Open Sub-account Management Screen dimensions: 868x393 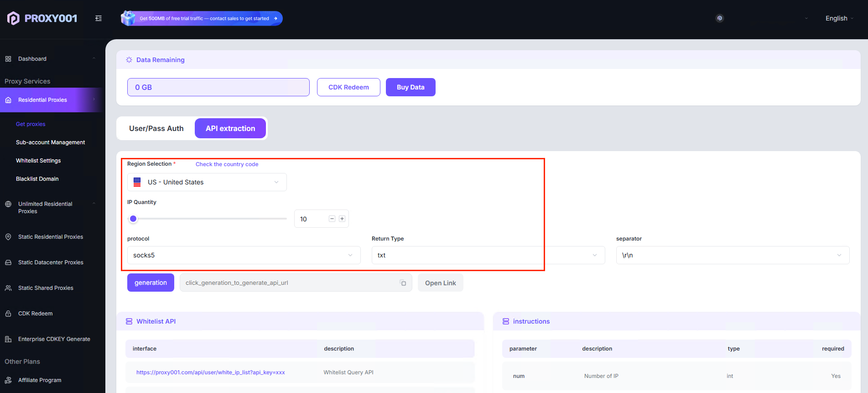[x=51, y=142]
